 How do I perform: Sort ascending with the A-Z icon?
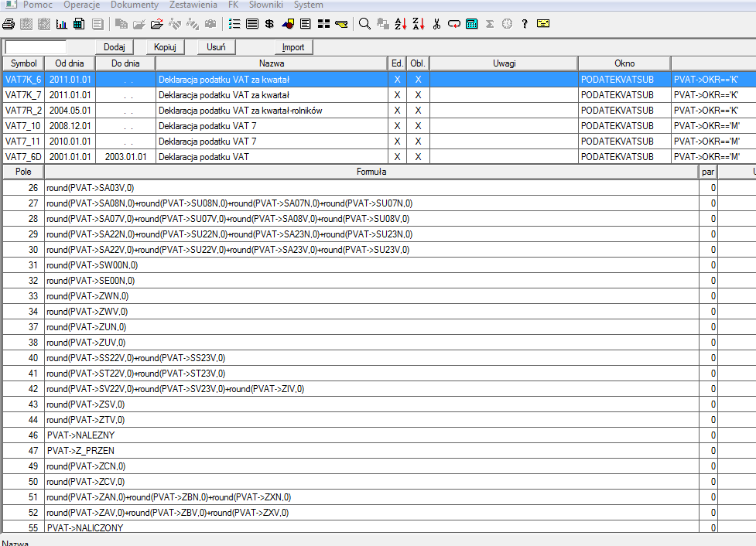tap(400, 24)
